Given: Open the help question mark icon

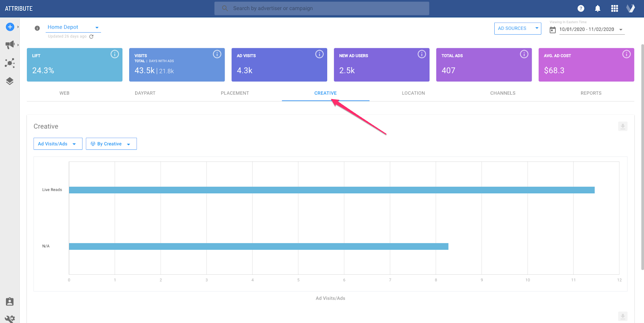Looking at the screenshot, I should (x=581, y=8).
